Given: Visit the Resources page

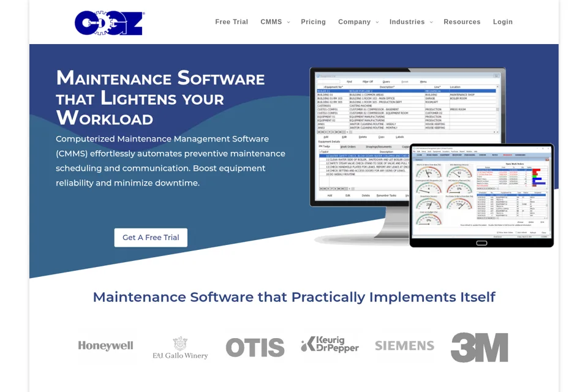Looking at the screenshot, I should 462,22.
